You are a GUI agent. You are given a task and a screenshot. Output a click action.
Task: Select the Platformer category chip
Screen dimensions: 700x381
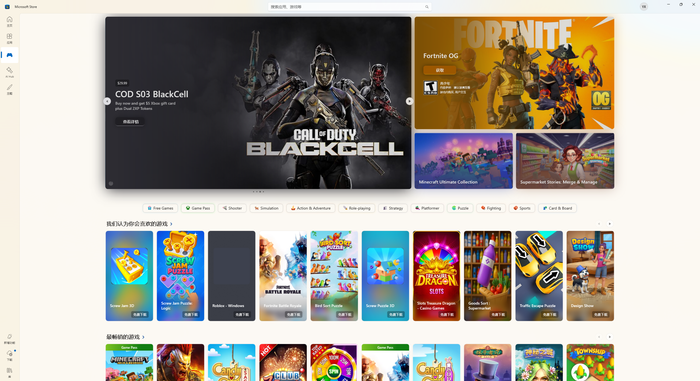[427, 208]
